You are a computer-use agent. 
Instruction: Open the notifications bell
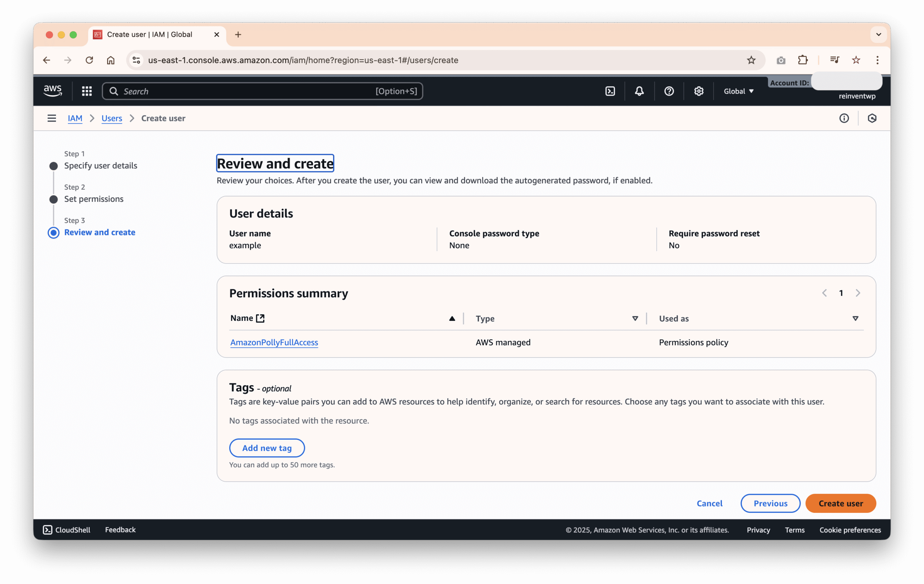(639, 91)
